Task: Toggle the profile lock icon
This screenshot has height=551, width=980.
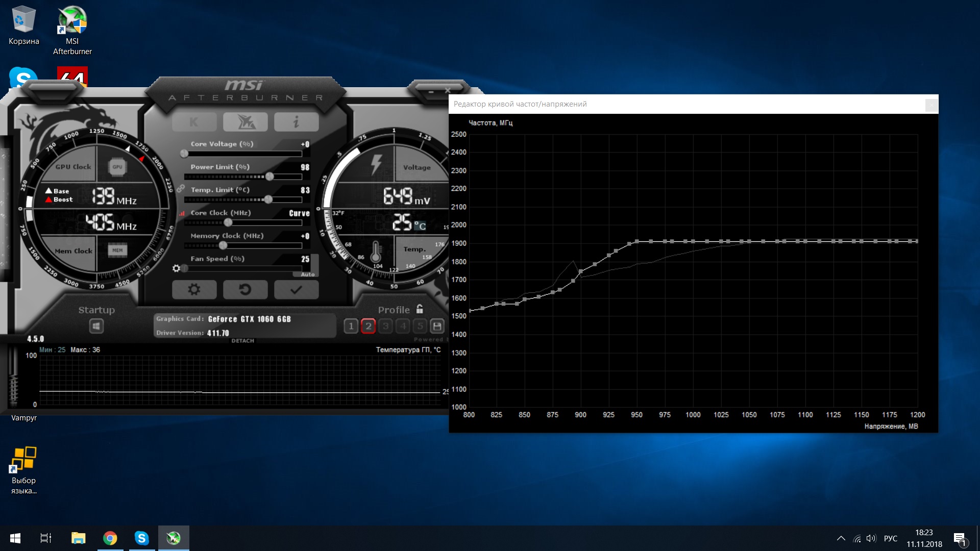Action: [x=420, y=309]
